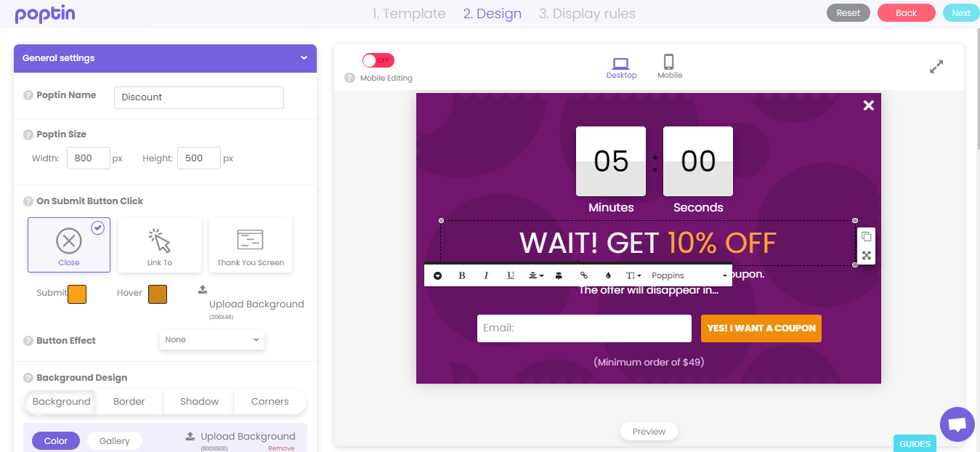980x452 pixels.
Task: Select the Thank You Screen submit option
Action: [250, 244]
